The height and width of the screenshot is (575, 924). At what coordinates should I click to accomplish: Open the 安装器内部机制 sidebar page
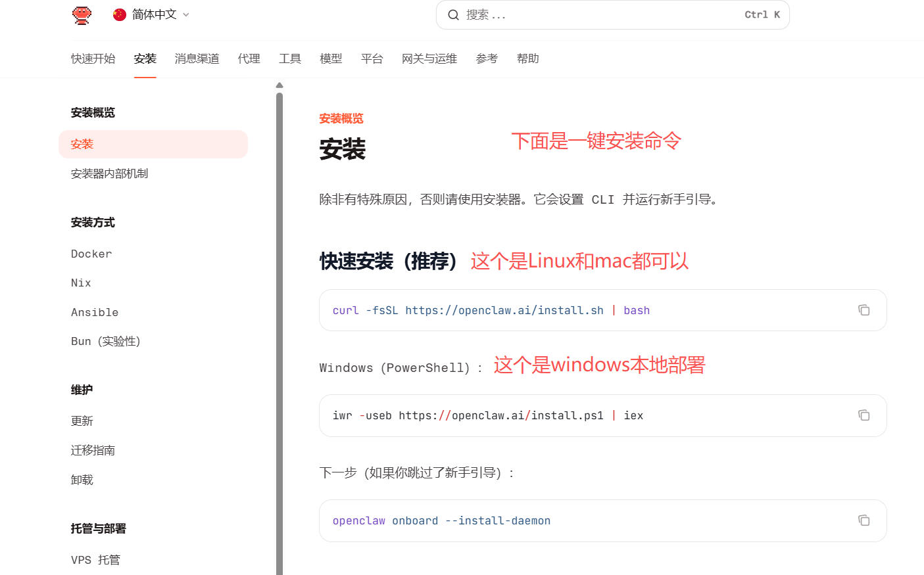109,173
